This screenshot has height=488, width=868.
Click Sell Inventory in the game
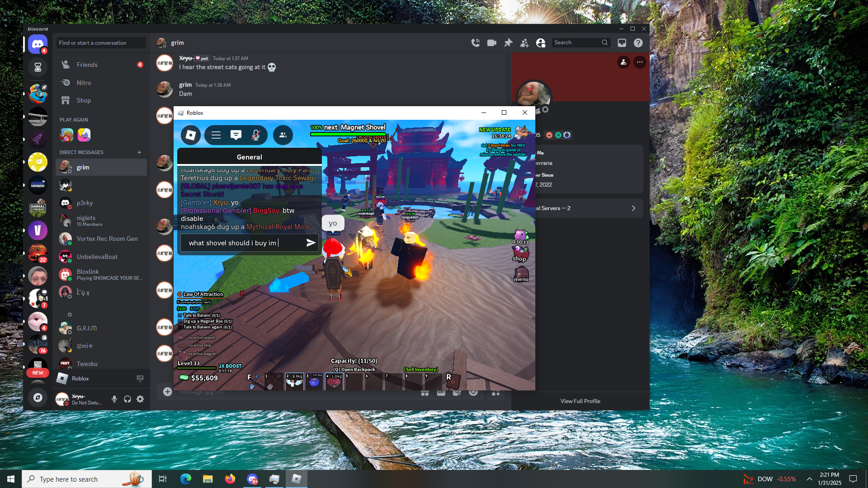421,369
